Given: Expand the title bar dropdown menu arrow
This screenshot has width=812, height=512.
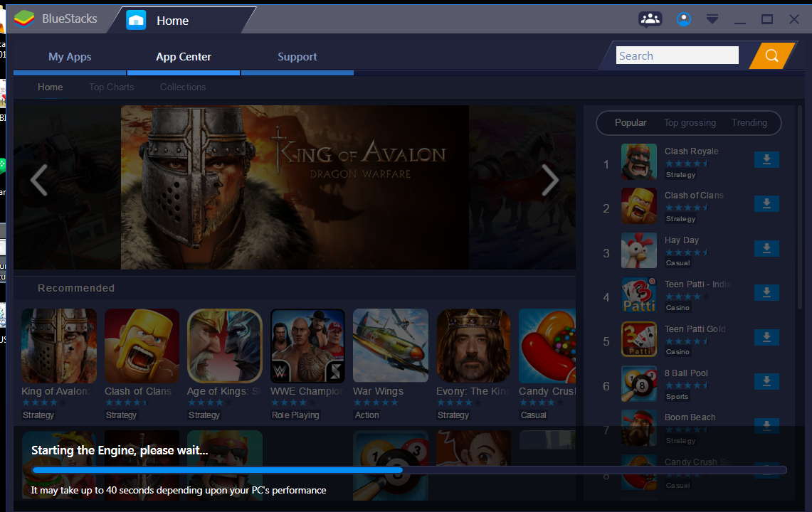Looking at the screenshot, I should click(x=712, y=20).
